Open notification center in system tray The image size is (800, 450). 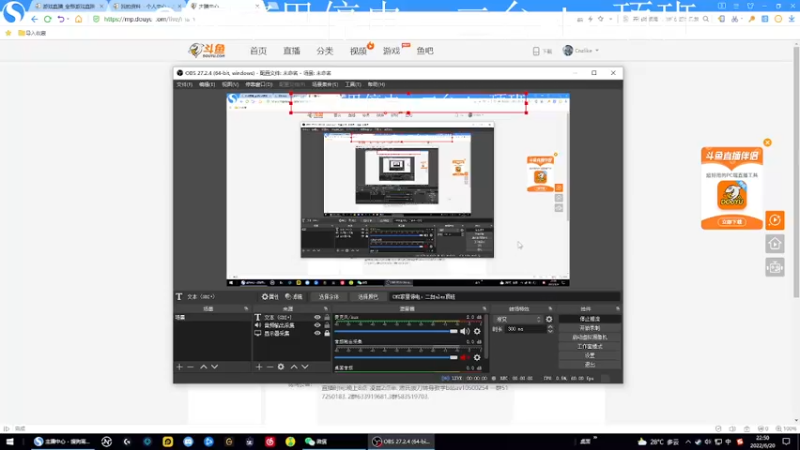click(786, 442)
